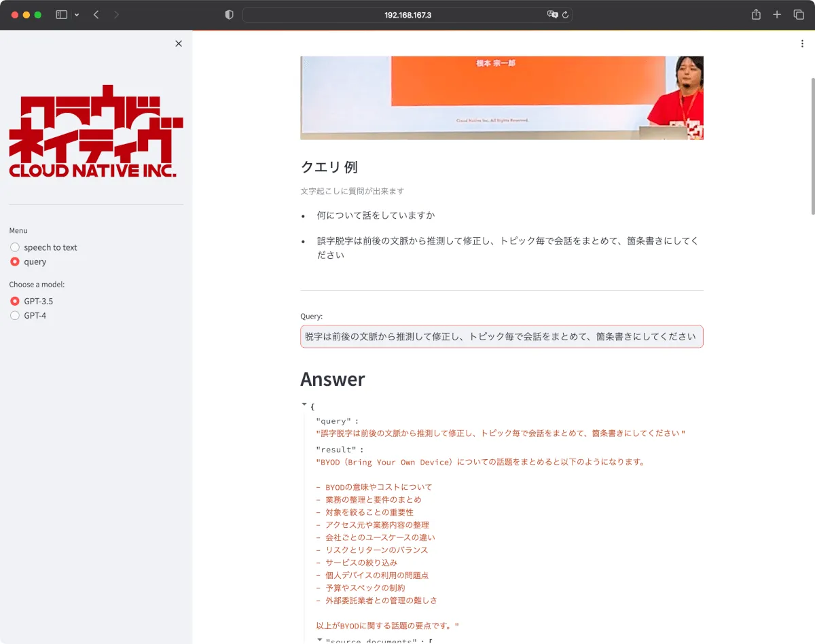Open the sidebar options dropdown arrow in Safari
The image size is (815, 644).
point(77,15)
